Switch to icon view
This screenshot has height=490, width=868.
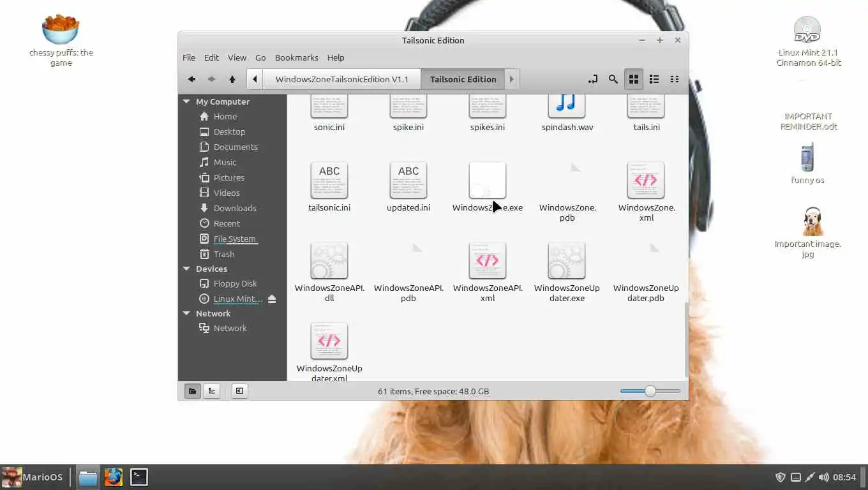[x=634, y=79]
